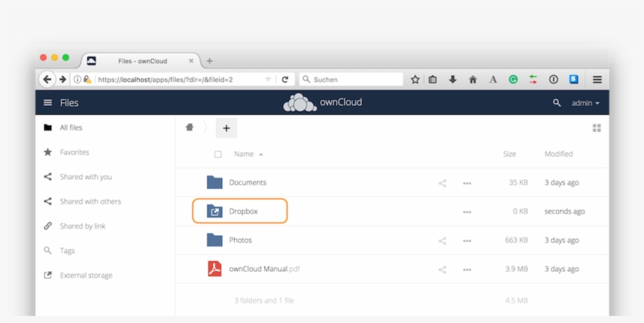The height and width of the screenshot is (323, 644).
Task: Share the Photos folder
Action: click(x=442, y=240)
